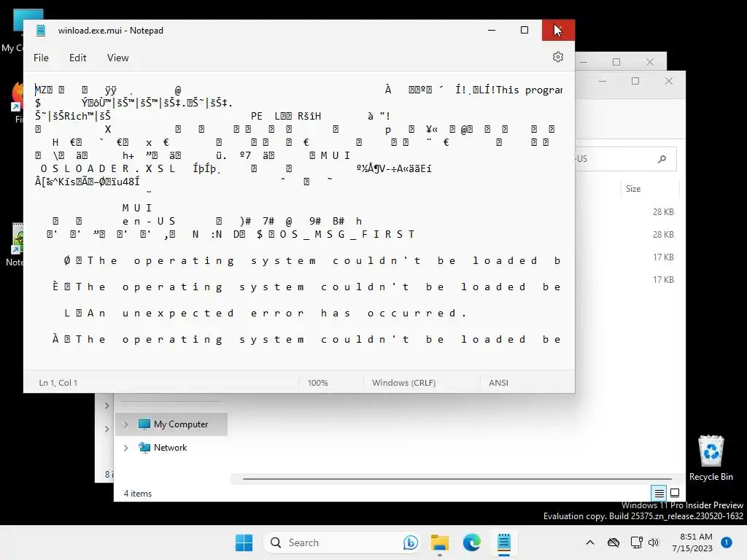
Task: Expand the upper collapsed tree chevron behind Notepad
Action: coord(107,405)
